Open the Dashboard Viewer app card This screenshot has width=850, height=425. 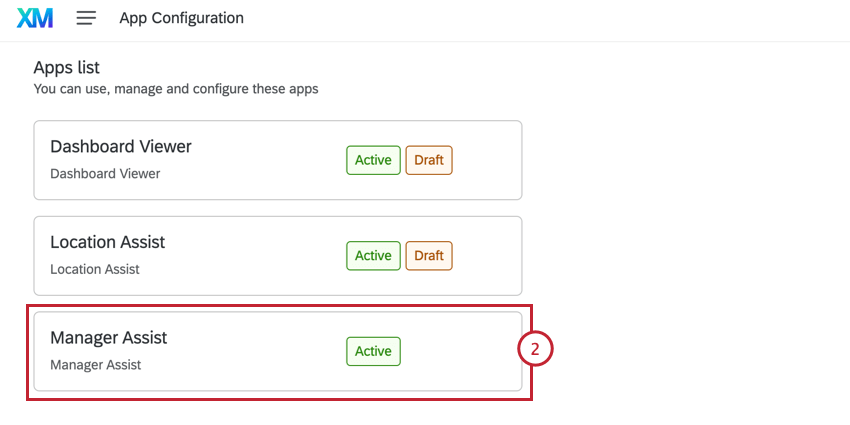tap(278, 160)
